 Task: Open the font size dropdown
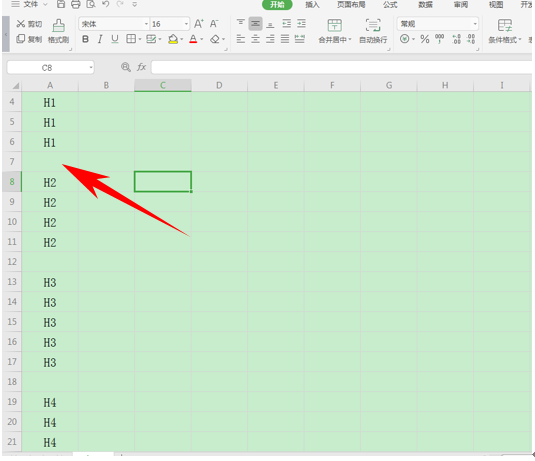pyautogui.click(x=186, y=24)
